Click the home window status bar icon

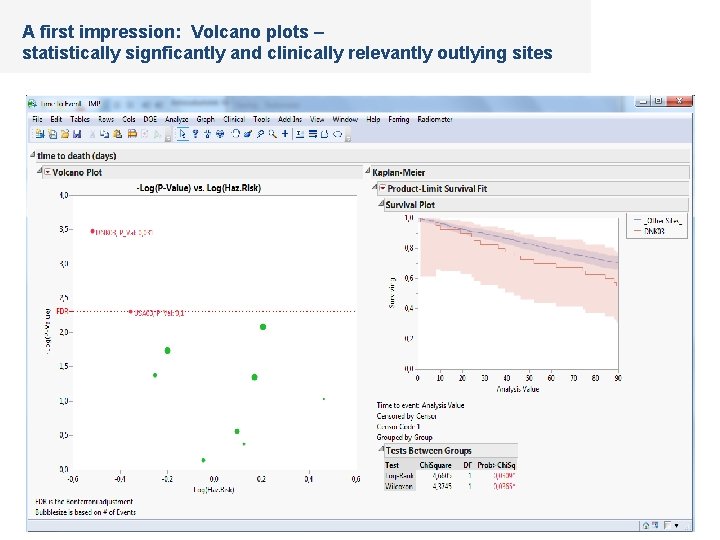coord(646,525)
